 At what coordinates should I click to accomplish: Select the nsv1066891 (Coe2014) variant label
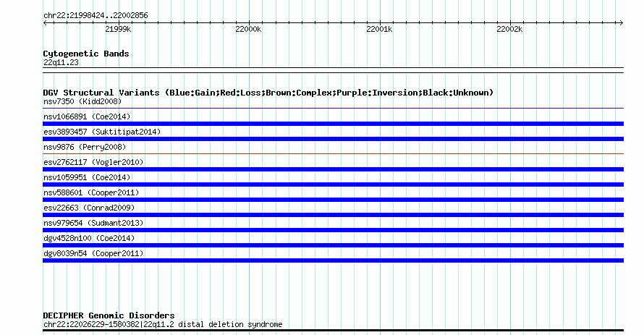[x=87, y=116]
